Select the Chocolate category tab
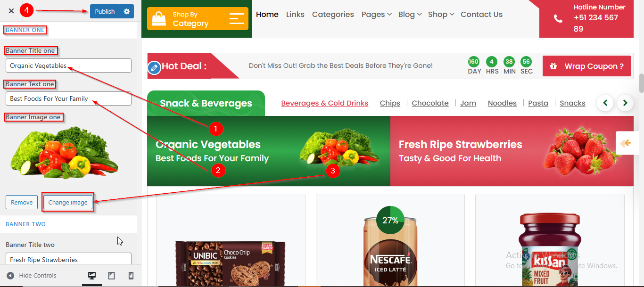This screenshot has width=644, height=287. [x=430, y=103]
